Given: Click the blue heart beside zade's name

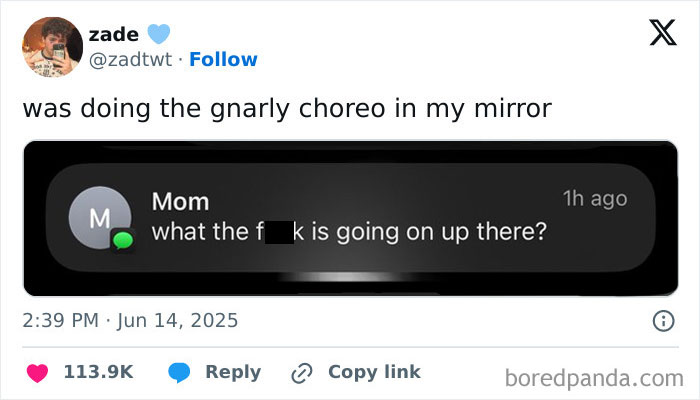Looking at the screenshot, I should tap(145, 35).
